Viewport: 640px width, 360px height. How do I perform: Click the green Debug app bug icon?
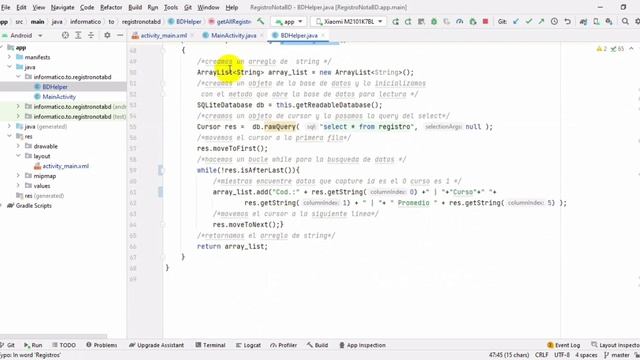(434, 22)
